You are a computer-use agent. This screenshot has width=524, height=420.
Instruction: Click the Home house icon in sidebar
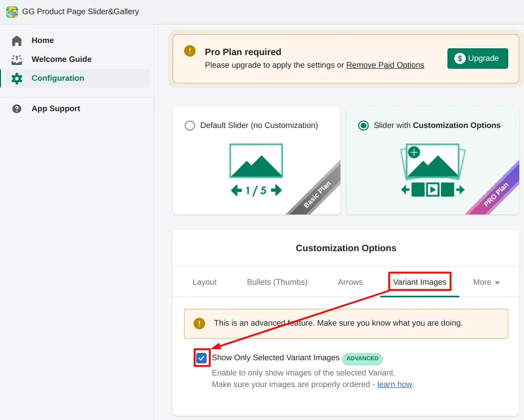[x=17, y=40]
